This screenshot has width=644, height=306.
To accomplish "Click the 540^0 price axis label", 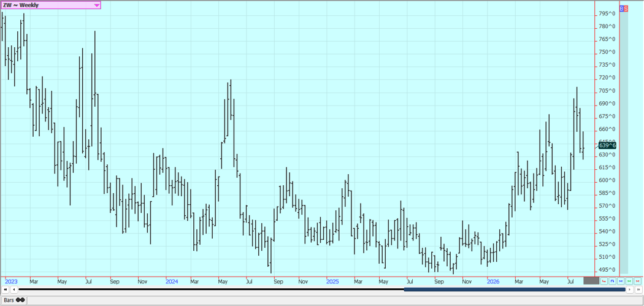I will 607,231.
